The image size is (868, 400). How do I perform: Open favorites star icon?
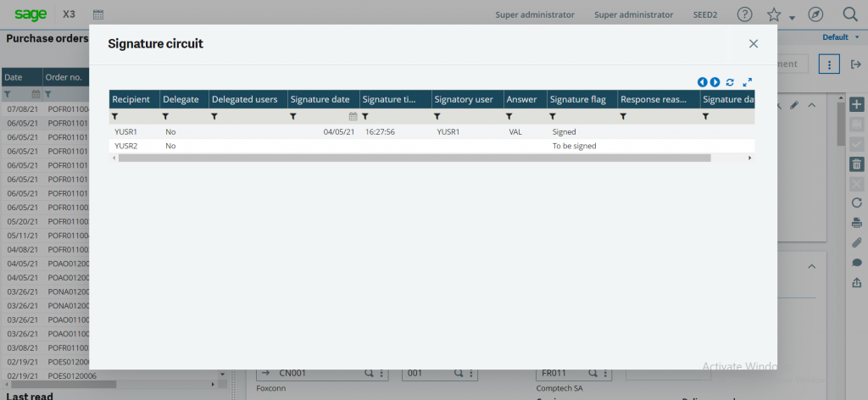point(774,14)
